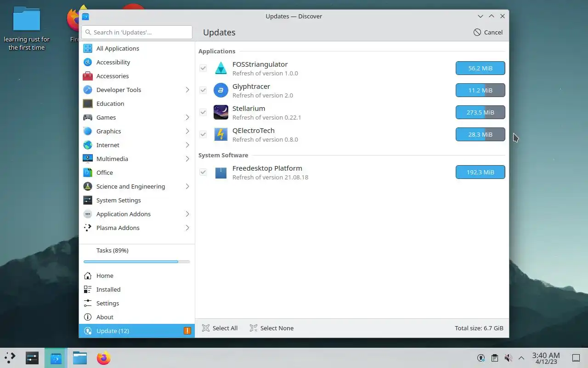
Task: Click the updates notifier tray icon
Action: coord(481,358)
